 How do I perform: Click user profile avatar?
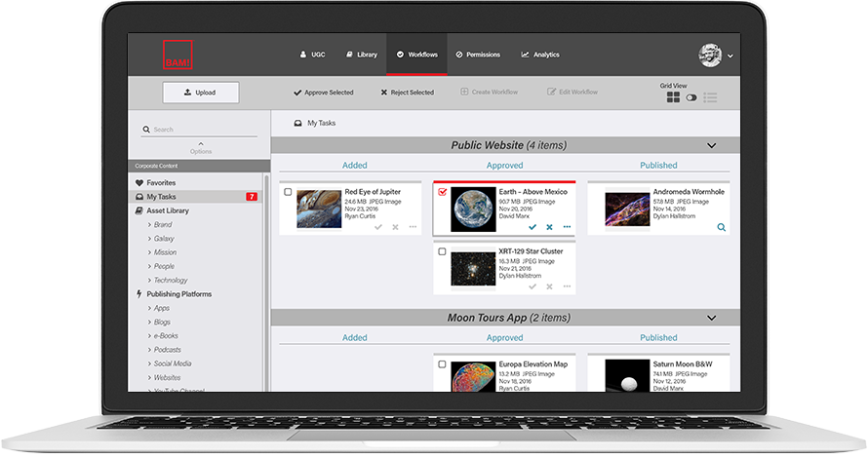[710, 55]
